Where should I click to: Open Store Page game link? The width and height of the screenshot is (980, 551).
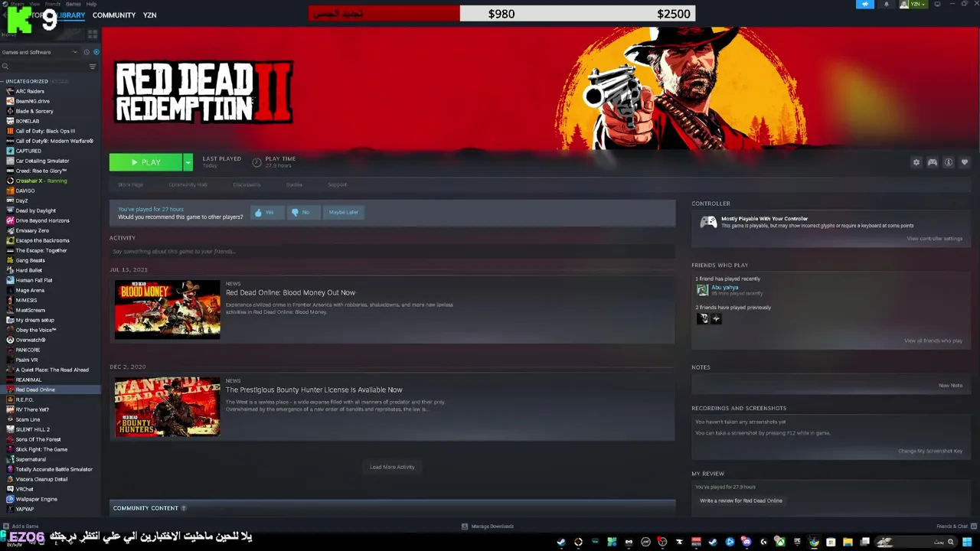pyautogui.click(x=130, y=184)
